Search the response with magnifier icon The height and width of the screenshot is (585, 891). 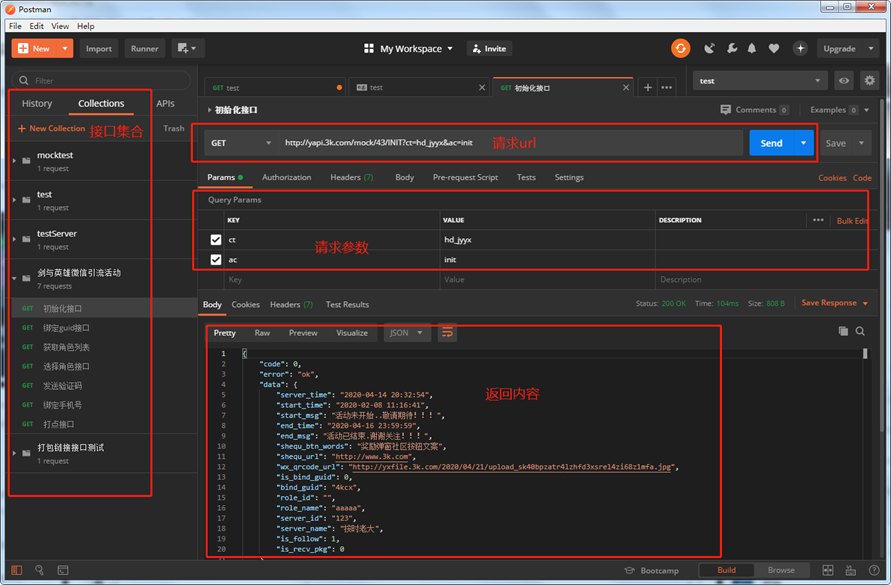[860, 331]
